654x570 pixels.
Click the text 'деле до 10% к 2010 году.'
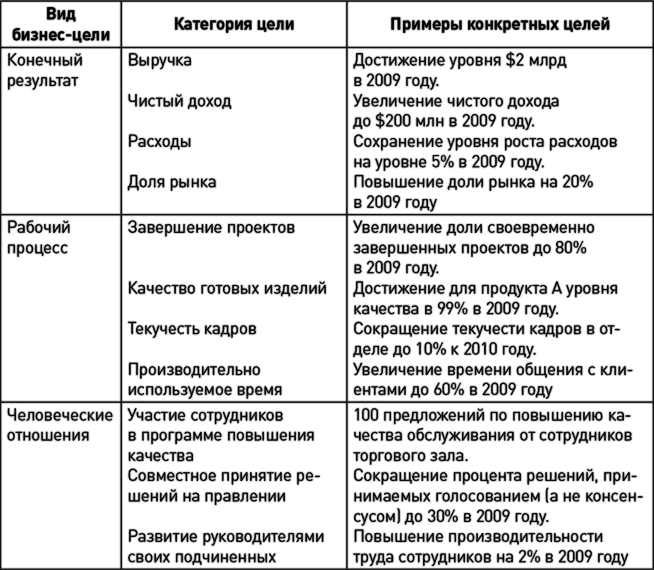[x=444, y=349]
